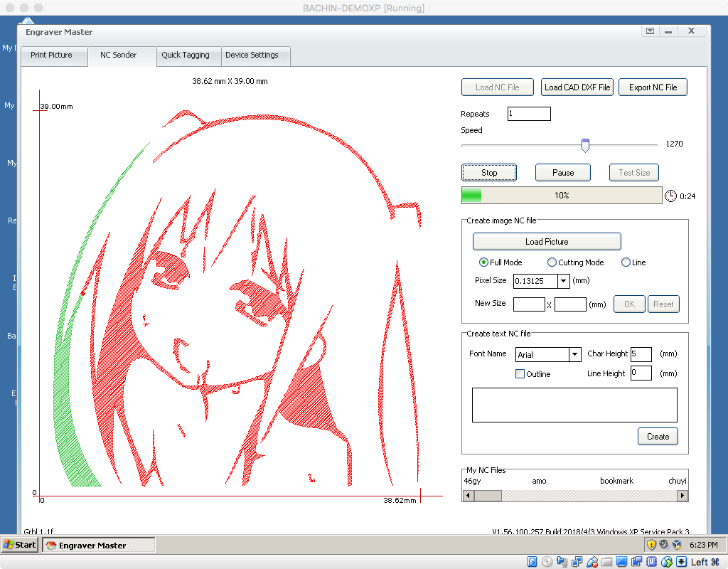Click Char Height input field

641,354
